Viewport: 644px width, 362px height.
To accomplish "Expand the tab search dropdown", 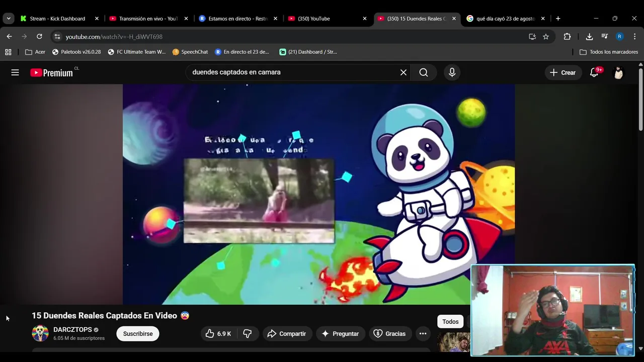I will tap(8, 19).
